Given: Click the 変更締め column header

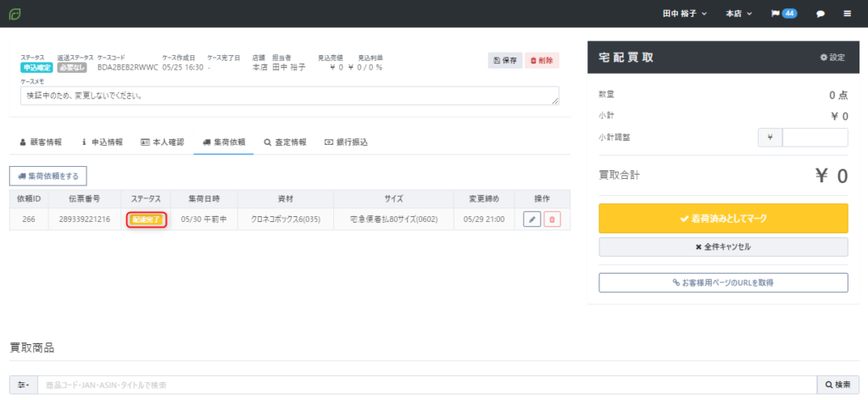Looking at the screenshot, I should [484, 198].
